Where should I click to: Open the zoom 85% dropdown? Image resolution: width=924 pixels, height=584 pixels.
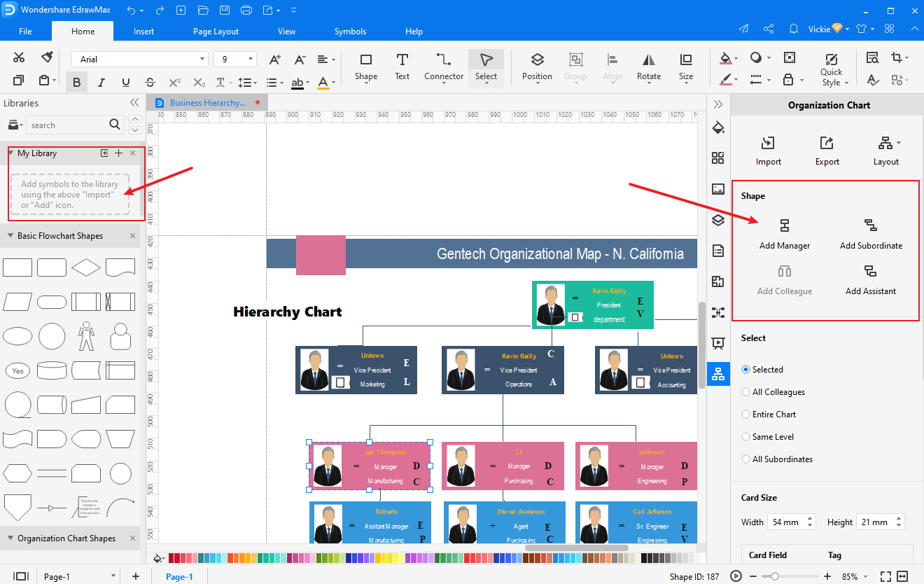pyautogui.click(x=865, y=576)
